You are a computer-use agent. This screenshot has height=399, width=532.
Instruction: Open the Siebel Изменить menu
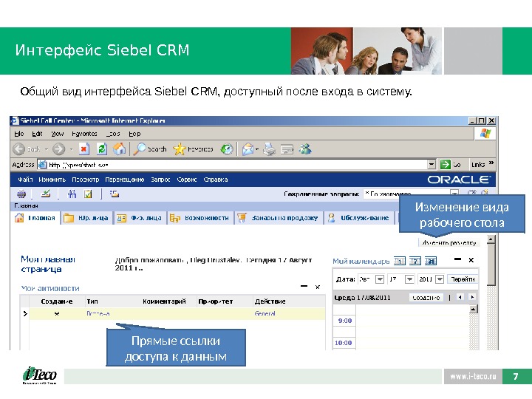52,180
